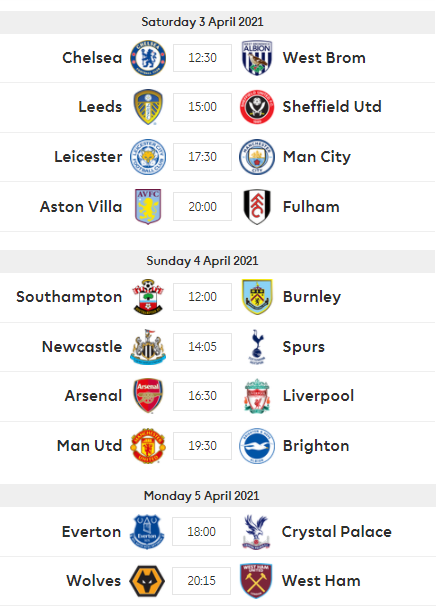Click the 12:30 kickoff time box
The width and height of the screenshot is (436, 614).
pos(203,58)
